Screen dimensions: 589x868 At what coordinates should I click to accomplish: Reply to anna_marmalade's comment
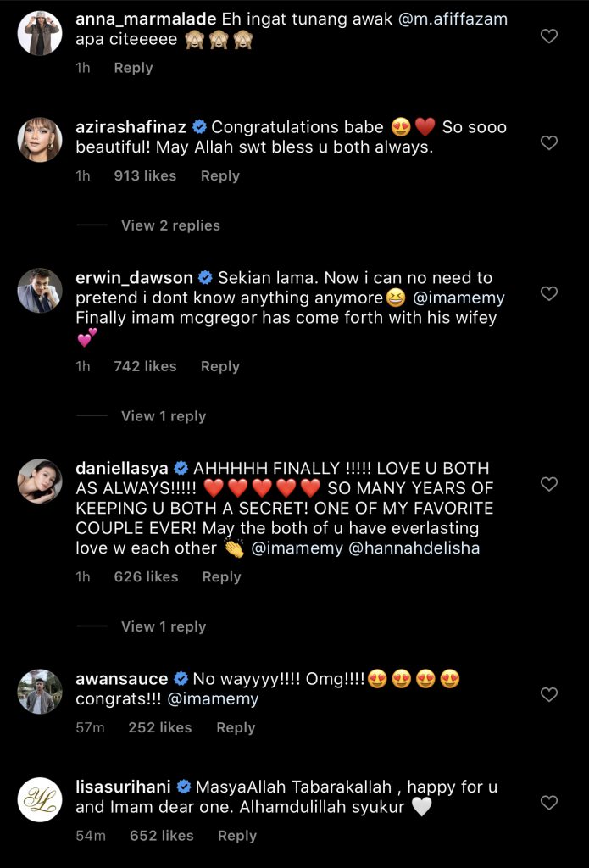133,68
